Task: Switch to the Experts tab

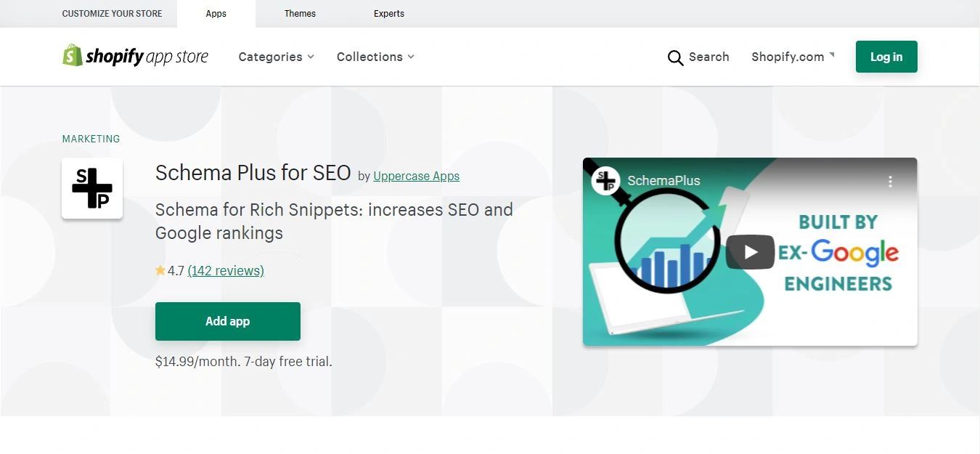Action: click(389, 14)
